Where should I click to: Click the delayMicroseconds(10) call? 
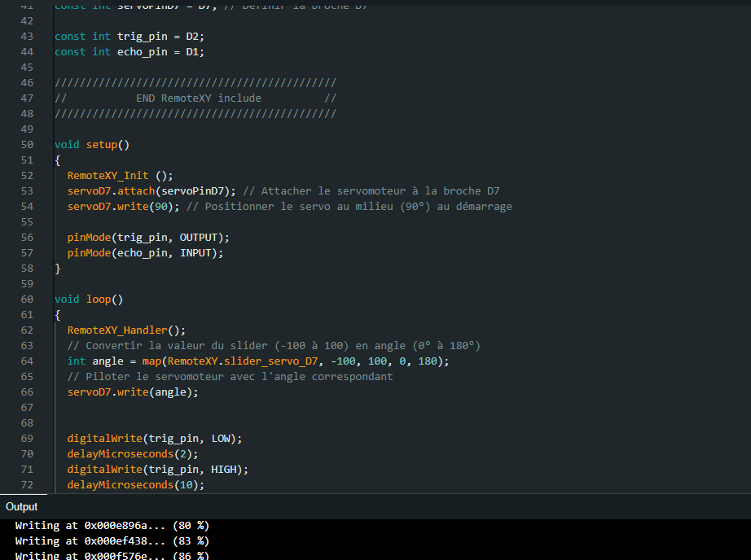(x=135, y=484)
